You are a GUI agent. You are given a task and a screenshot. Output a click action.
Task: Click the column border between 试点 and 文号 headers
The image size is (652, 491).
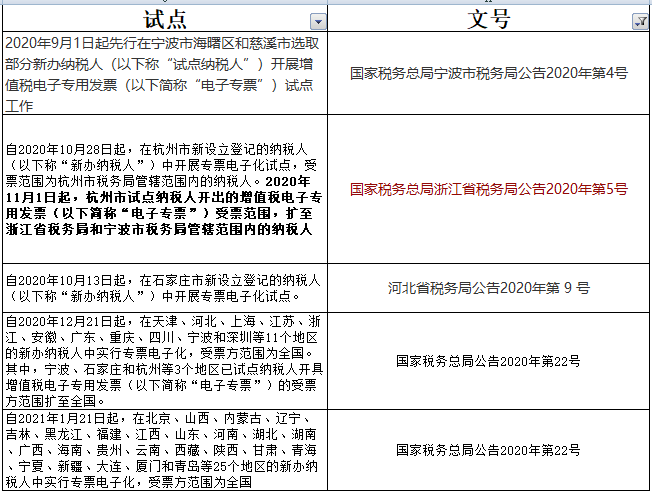pos(328,20)
